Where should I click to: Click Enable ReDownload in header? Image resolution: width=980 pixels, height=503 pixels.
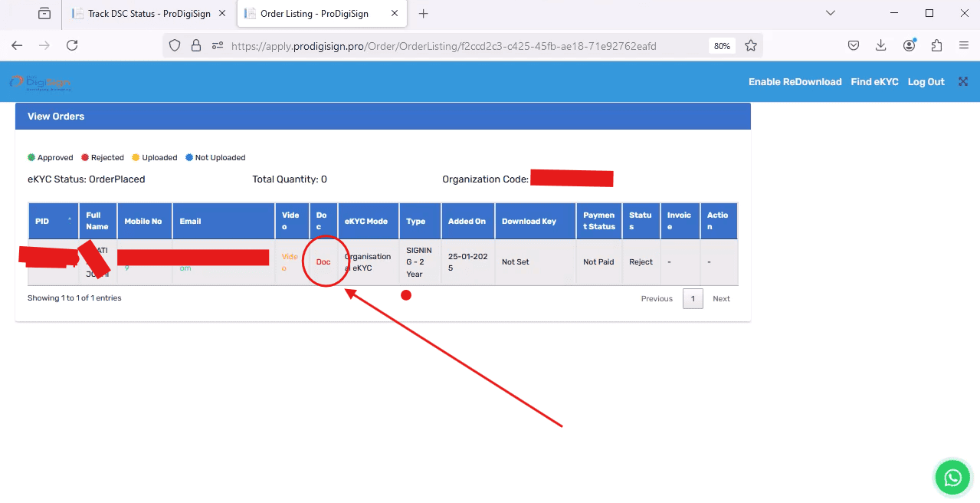(795, 82)
